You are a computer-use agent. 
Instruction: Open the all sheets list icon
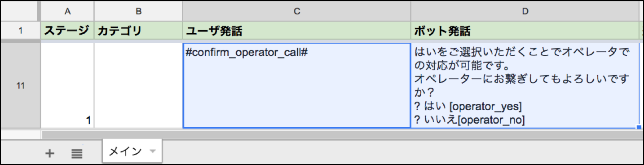[77, 153]
